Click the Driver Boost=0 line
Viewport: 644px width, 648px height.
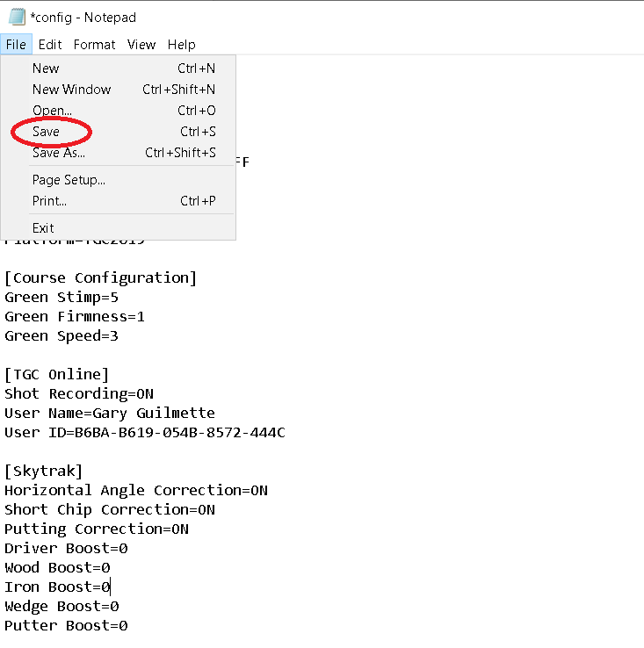point(66,549)
